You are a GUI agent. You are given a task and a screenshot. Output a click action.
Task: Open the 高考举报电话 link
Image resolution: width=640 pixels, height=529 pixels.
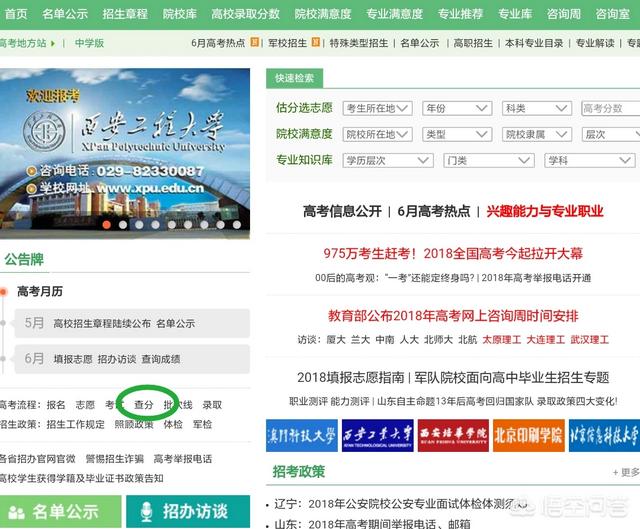click(x=183, y=459)
